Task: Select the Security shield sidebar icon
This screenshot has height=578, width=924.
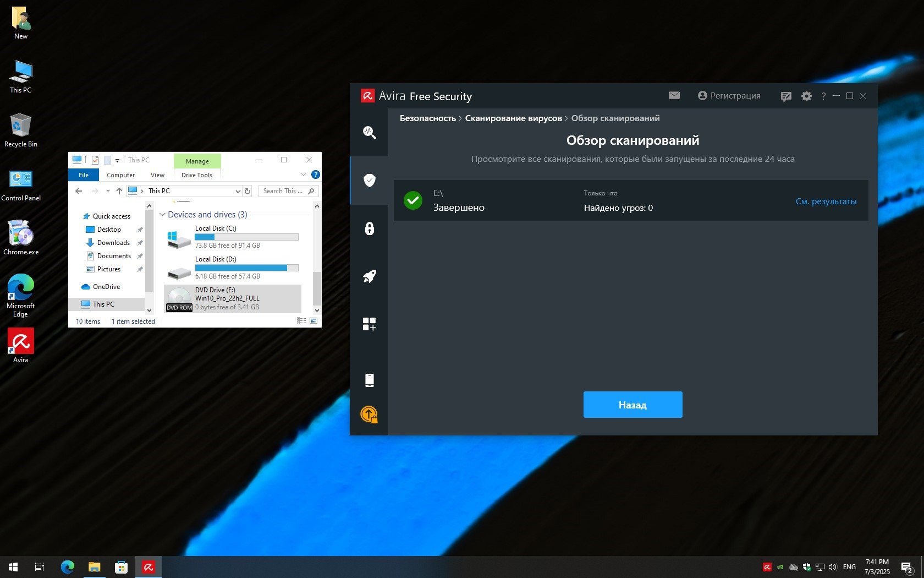Action: point(369,181)
